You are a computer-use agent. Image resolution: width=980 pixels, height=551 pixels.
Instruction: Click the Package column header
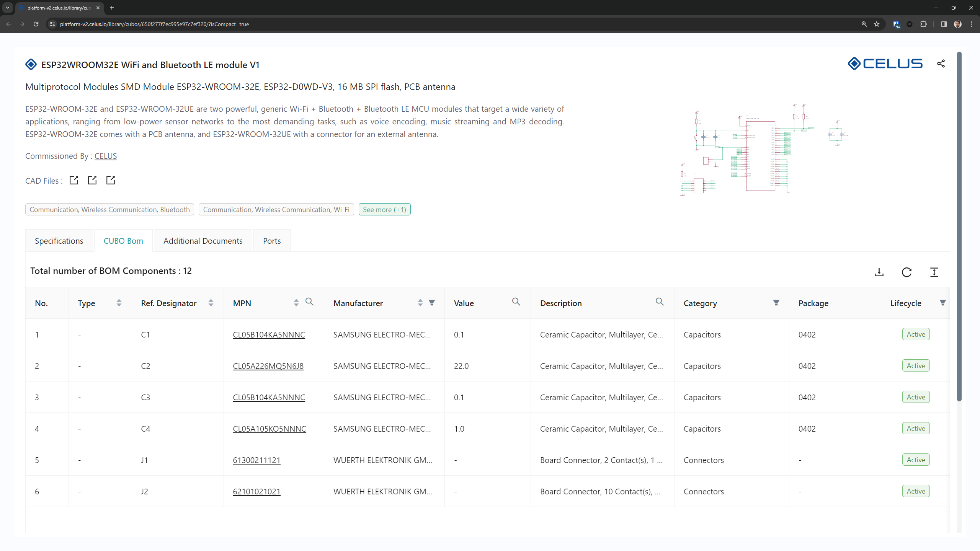[813, 303]
